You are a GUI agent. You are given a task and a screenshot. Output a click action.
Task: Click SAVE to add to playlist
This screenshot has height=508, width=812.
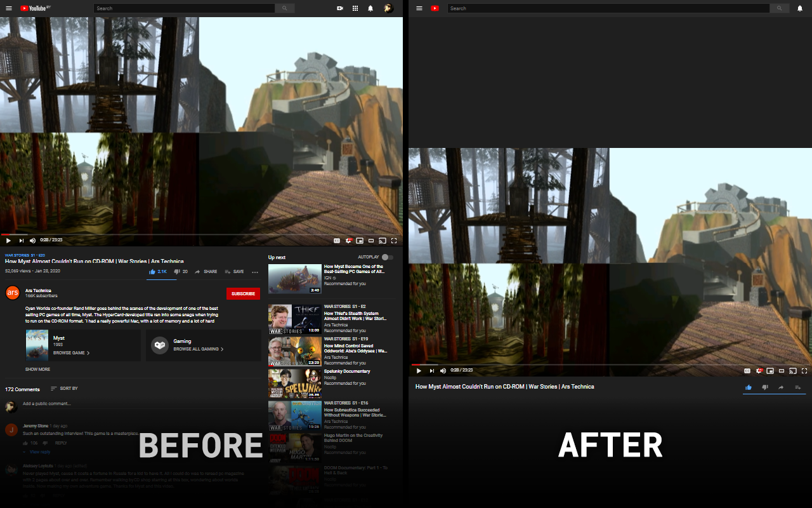click(x=234, y=272)
